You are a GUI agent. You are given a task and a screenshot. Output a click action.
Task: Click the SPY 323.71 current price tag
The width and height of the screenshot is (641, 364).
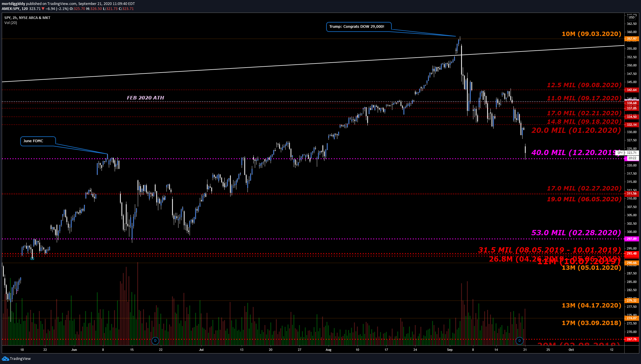627,153
